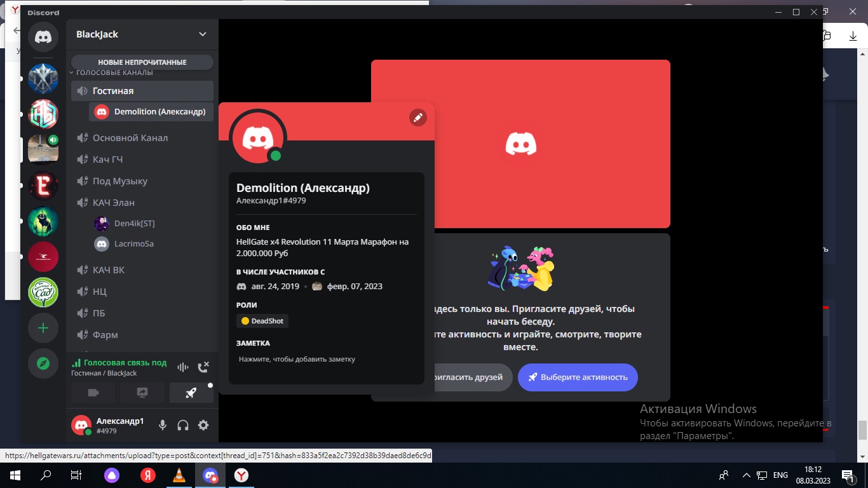Open notification center icon
This screenshot has width=868, height=488.
[x=848, y=475]
